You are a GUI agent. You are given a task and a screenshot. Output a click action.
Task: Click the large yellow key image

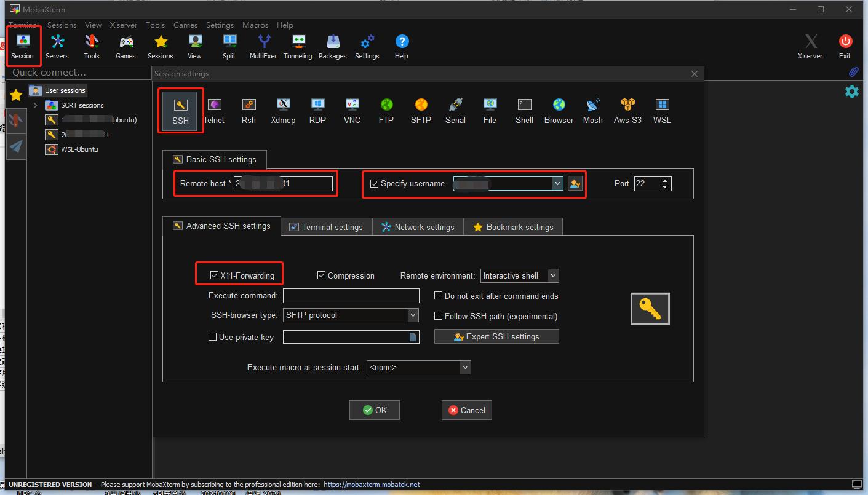pos(650,308)
